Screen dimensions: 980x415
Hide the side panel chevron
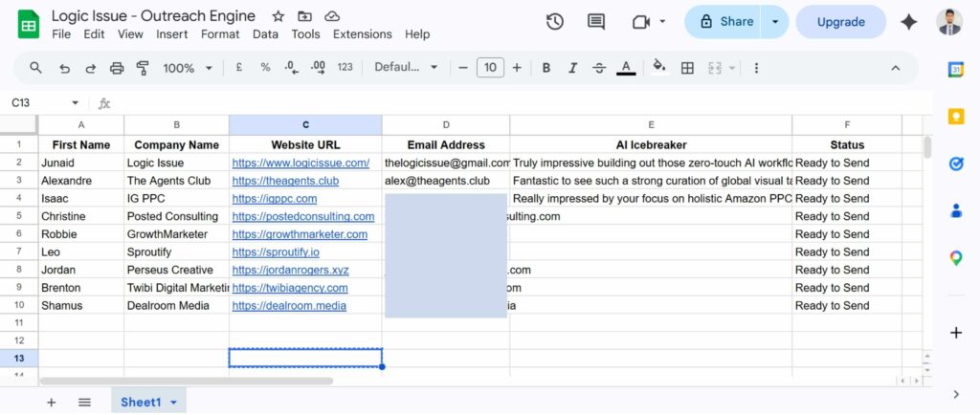coord(956,394)
